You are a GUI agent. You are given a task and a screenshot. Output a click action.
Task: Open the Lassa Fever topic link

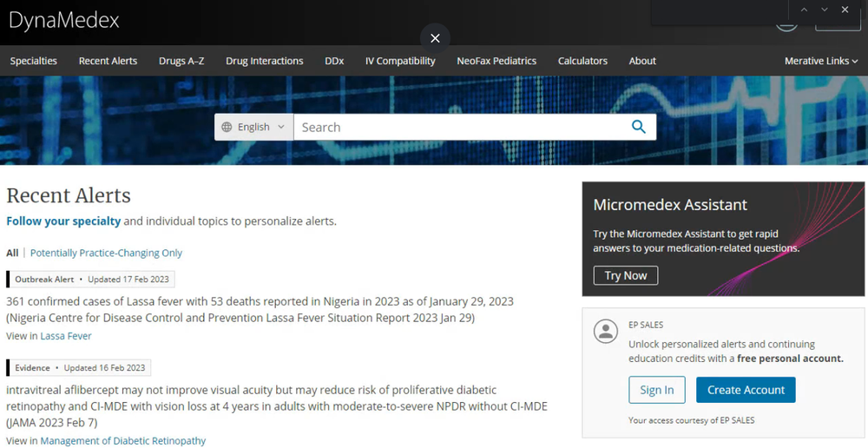(x=66, y=336)
